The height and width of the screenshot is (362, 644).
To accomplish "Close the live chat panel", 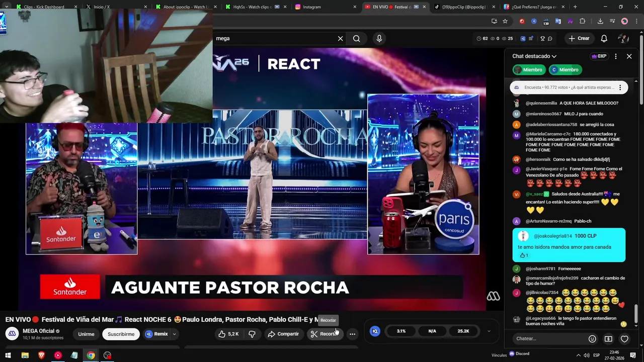I will tap(629, 56).
